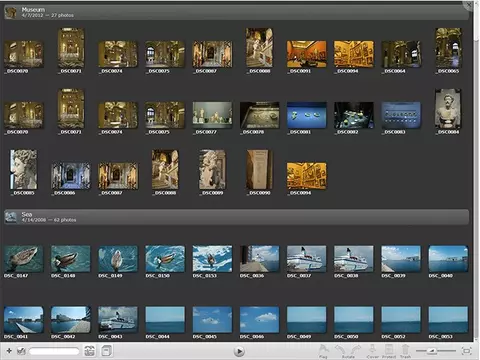480x360 pixels.
Task: Click the book/album icon in bottom toolbar
Action: pyautogui.click(x=107, y=351)
